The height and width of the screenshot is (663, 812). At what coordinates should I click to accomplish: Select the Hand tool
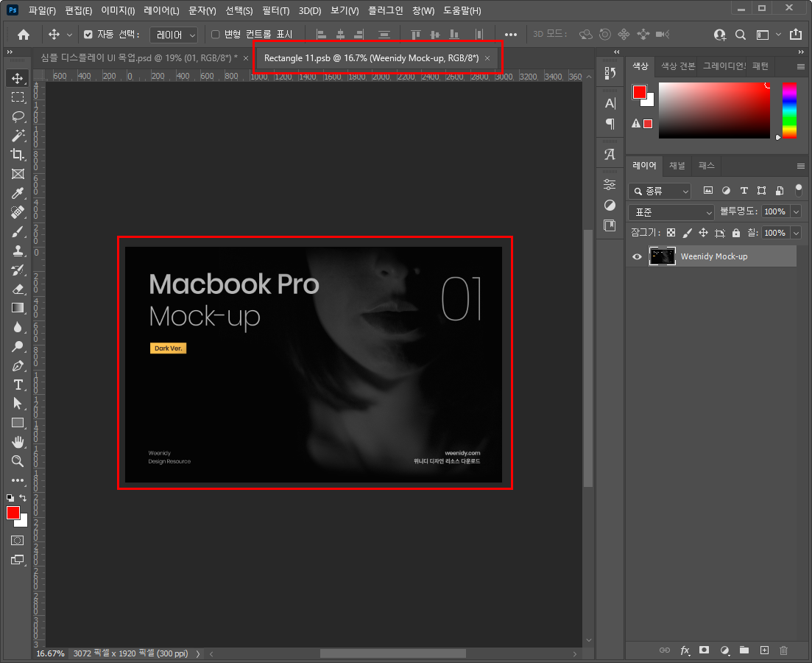point(18,442)
